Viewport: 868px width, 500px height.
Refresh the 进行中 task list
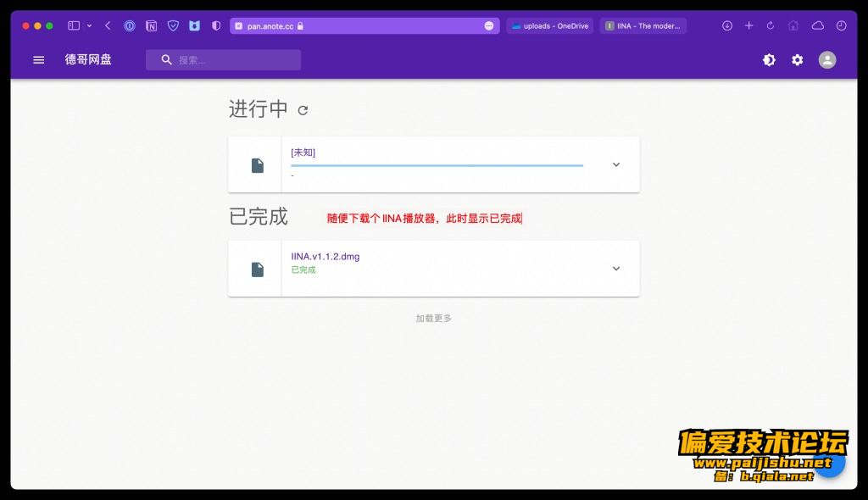(303, 110)
